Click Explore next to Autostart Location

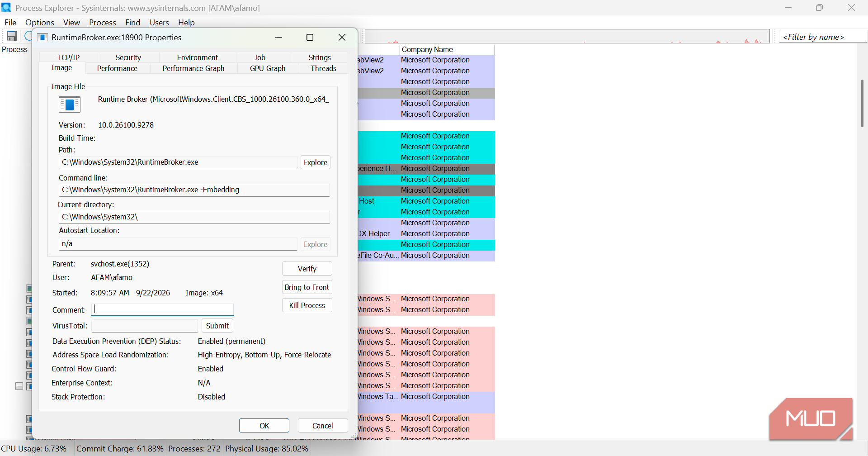click(x=316, y=244)
